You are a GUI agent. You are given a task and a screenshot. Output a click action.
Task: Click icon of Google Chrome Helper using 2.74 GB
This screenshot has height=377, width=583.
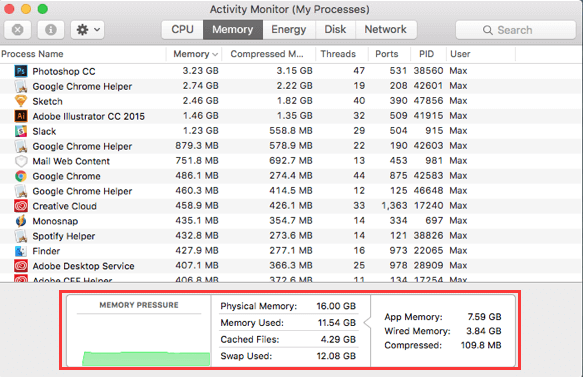21,86
